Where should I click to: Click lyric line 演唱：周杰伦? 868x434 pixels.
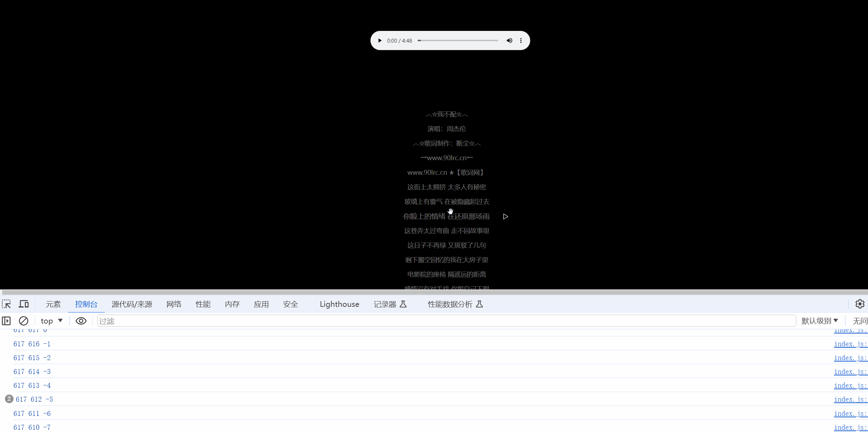click(x=446, y=129)
